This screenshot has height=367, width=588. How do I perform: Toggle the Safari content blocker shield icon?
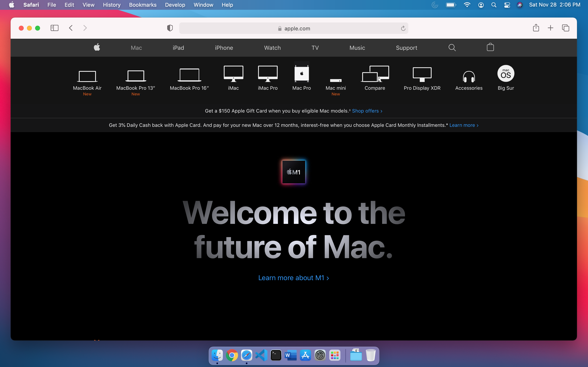170,28
